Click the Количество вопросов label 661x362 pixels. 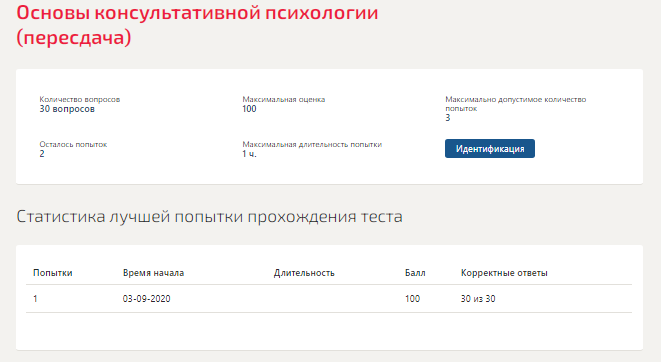(x=80, y=99)
